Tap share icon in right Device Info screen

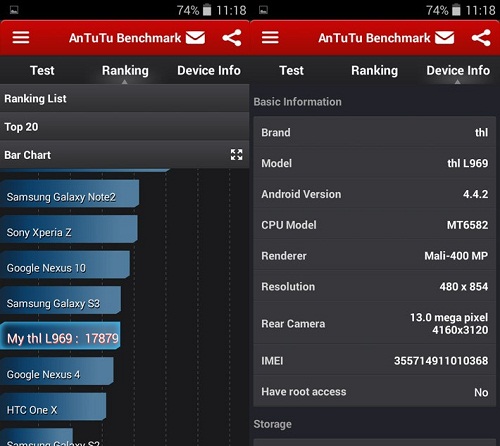[x=481, y=38]
